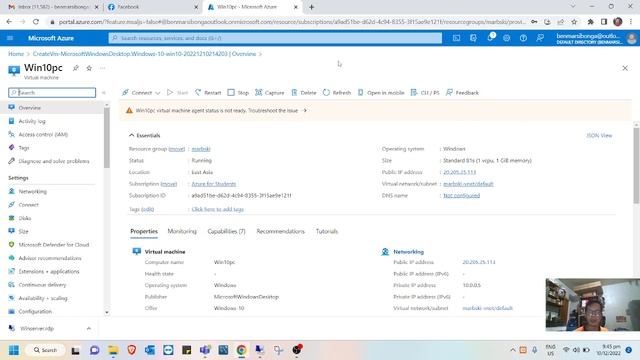Refresh the VM overview
Screen dimensions: 640x360
(337, 93)
